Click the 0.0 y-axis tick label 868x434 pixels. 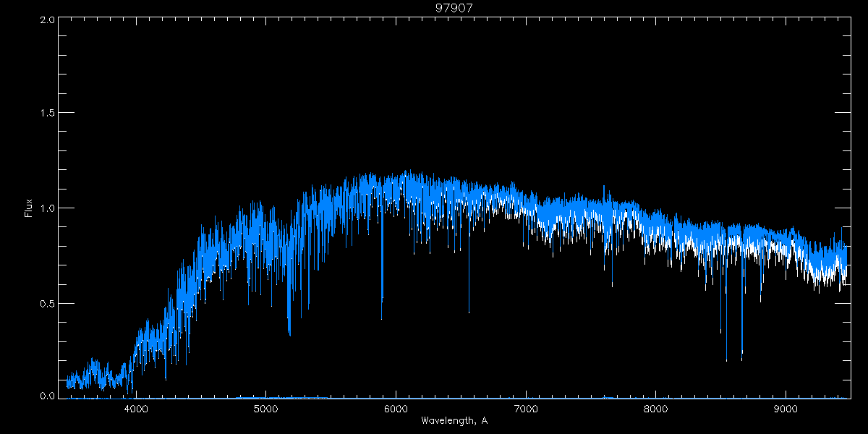[47, 396]
